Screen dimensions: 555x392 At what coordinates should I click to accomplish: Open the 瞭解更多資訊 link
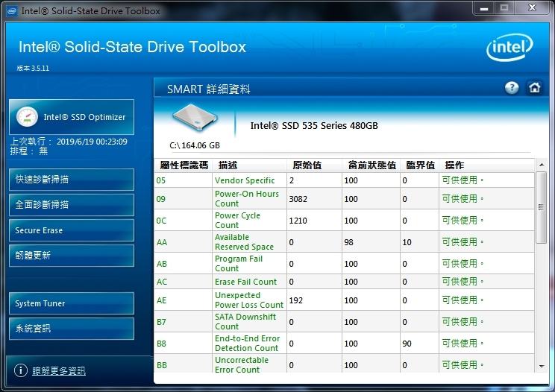pyautogui.click(x=59, y=371)
